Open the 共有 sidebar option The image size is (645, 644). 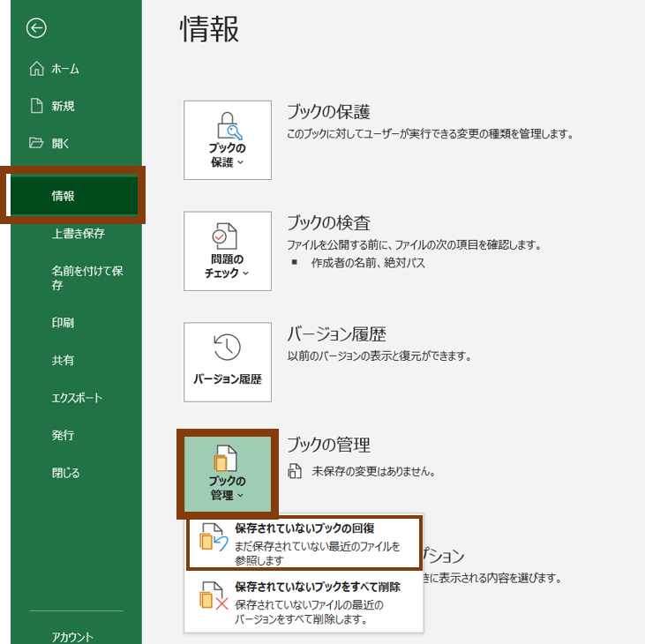[63, 360]
